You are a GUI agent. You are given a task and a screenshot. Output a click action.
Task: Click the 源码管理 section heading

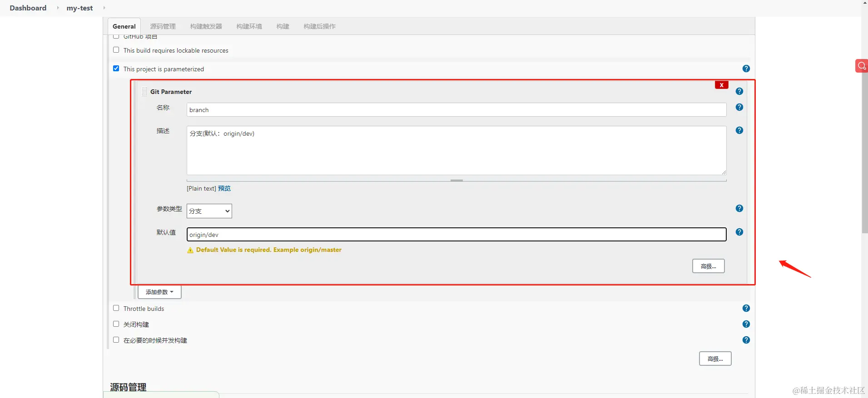click(128, 387)
